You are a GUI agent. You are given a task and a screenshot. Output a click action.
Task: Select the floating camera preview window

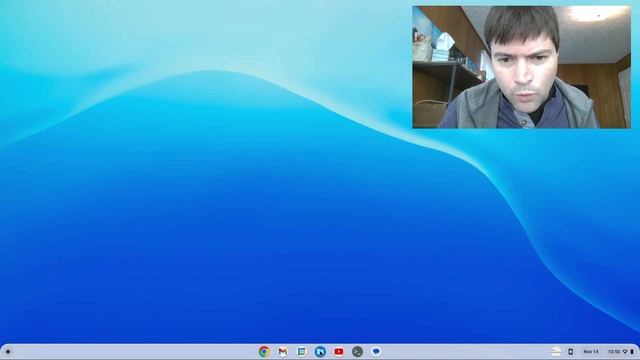click(521, 67)
